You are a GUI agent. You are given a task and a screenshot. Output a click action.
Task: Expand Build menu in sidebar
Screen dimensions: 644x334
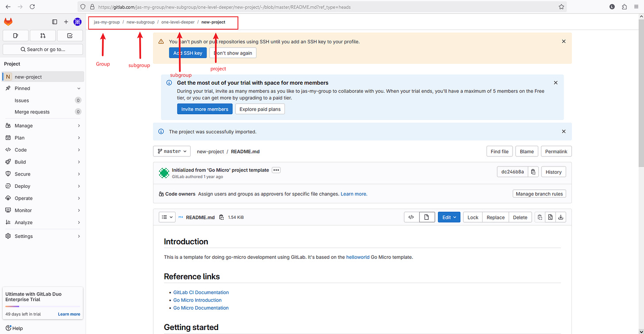pos(43,162)
